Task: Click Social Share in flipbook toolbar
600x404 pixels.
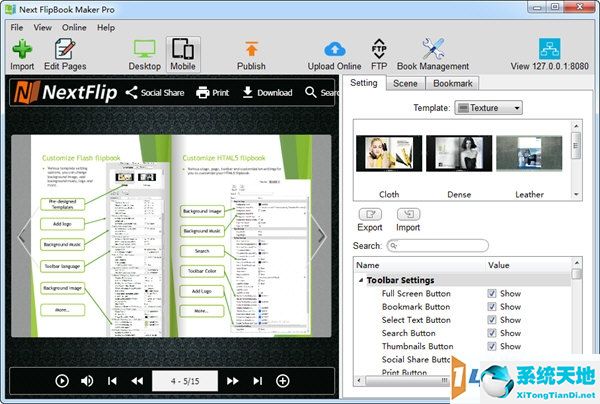Action: pyautogui.click(x=155, y=93)
